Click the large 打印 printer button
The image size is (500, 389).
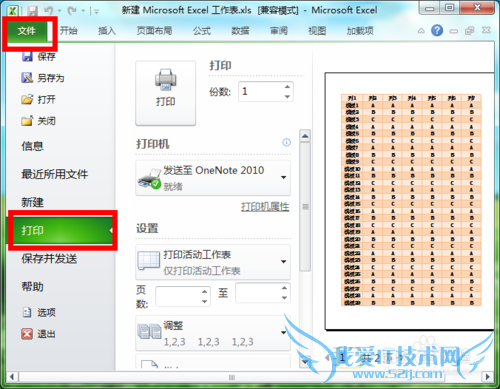pyautogui.click(x=165, y=93)
